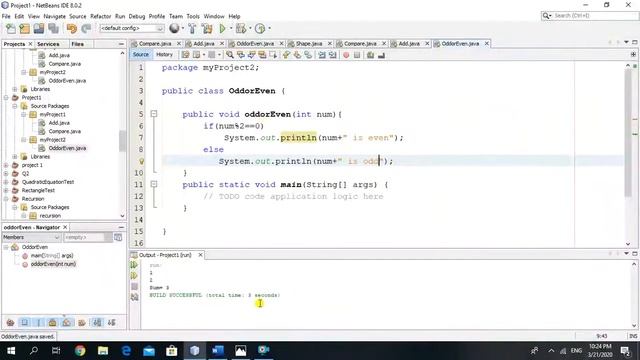Open Google Chrome from the taskbar
The width and height of the screenshot is (640, 360).
(80, 350)
